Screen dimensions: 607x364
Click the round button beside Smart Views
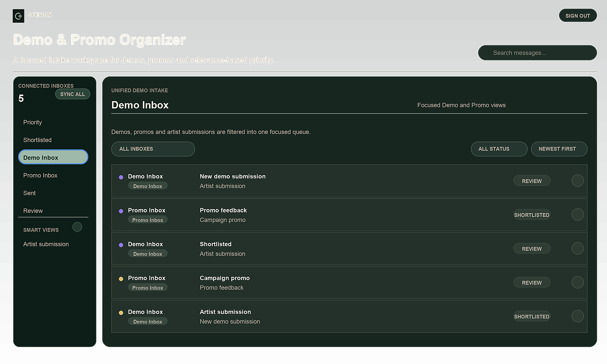point(77,227)
